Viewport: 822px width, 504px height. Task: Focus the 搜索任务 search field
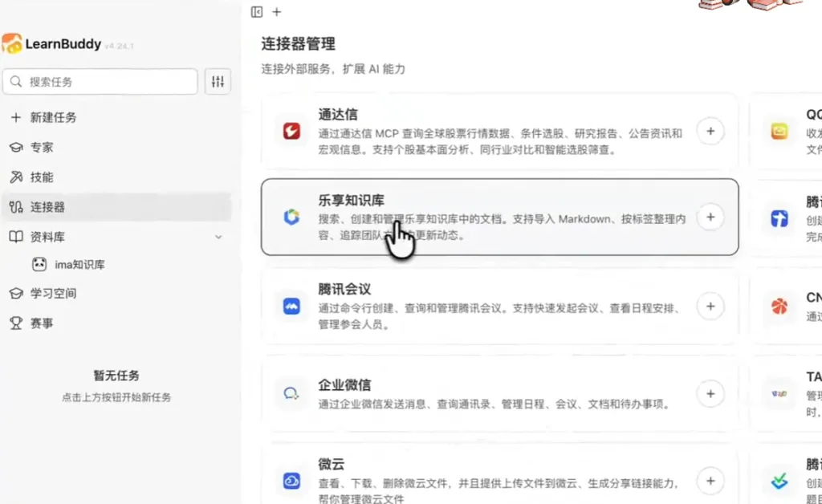tap(100, 81)
